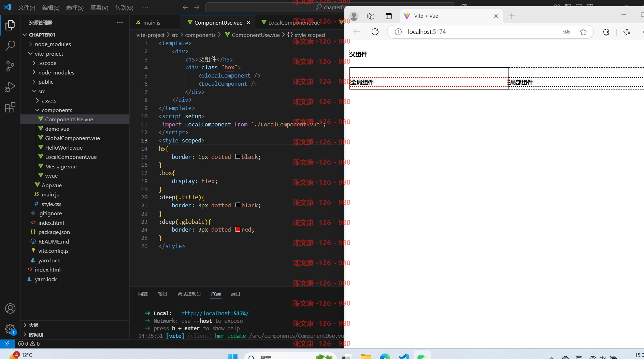Add page to favorites star
Screen dimensions: 644x359
coord(583,32)
